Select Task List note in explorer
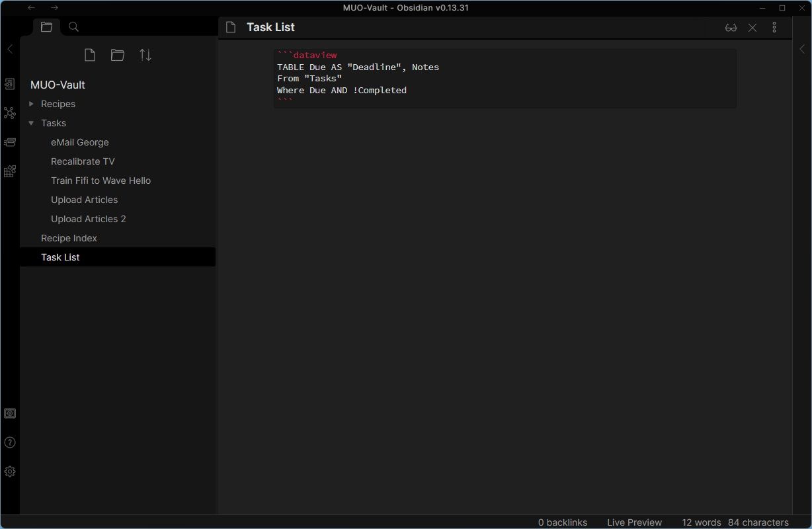812x529 pixels. click(x=118, y=257)
